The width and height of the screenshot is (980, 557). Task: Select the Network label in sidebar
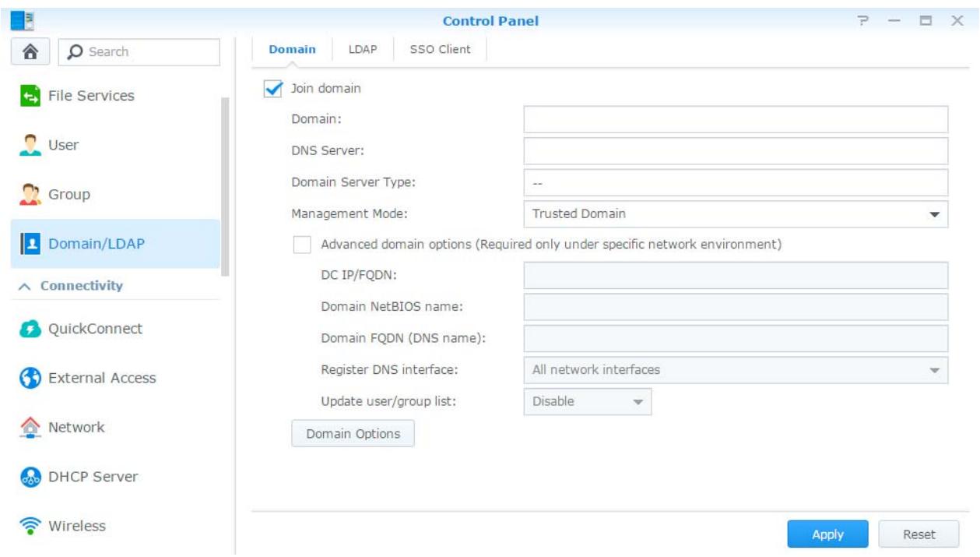(x=77, y=428)
